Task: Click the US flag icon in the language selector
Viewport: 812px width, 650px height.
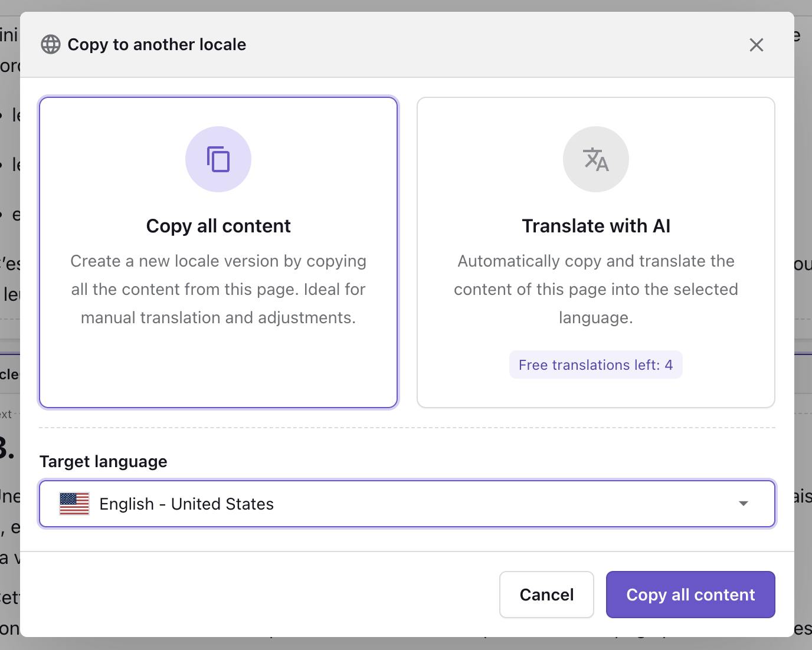Action: [73, 504]
